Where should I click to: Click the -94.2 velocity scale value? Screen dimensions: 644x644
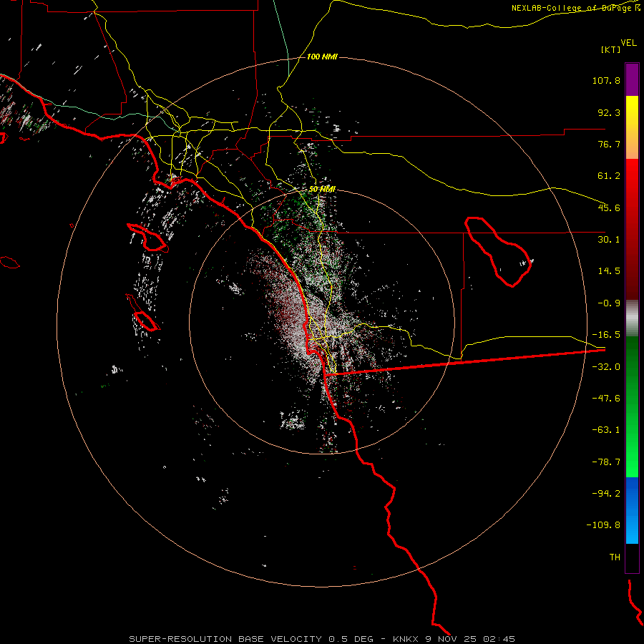pyautogui.click(x=606, y=494)
